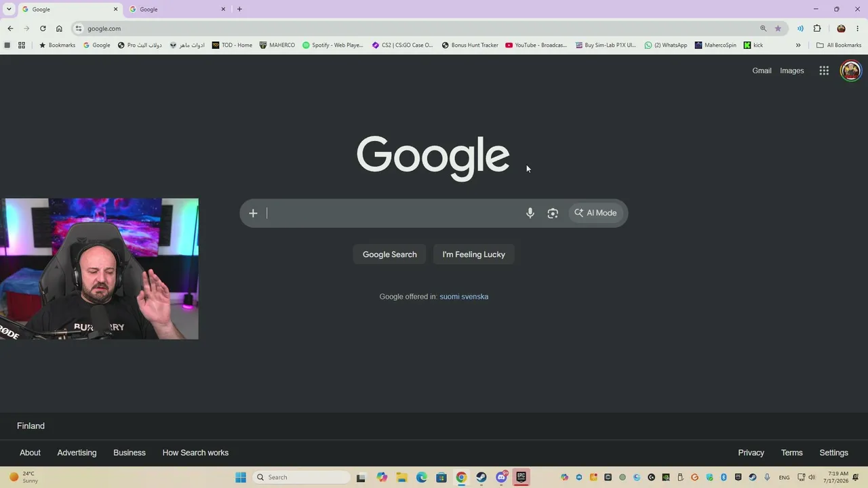Viewport: 868px width, 488px height.
Task: Open the About link in footer
Action: tap(30, 453)
